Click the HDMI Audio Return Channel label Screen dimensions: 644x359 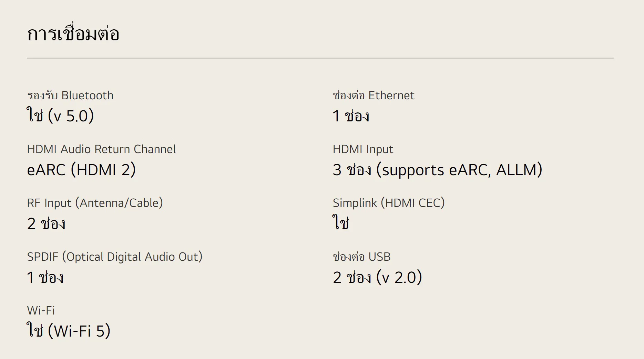[101, 149]
